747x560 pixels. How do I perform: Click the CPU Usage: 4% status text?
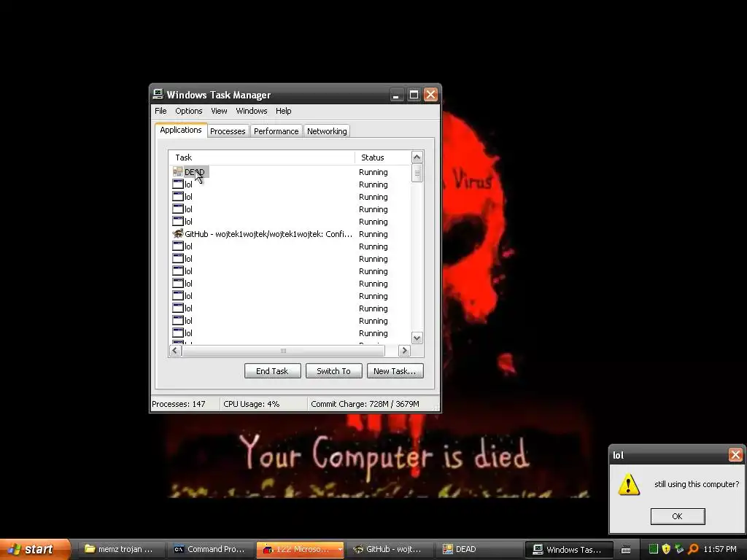252,404
